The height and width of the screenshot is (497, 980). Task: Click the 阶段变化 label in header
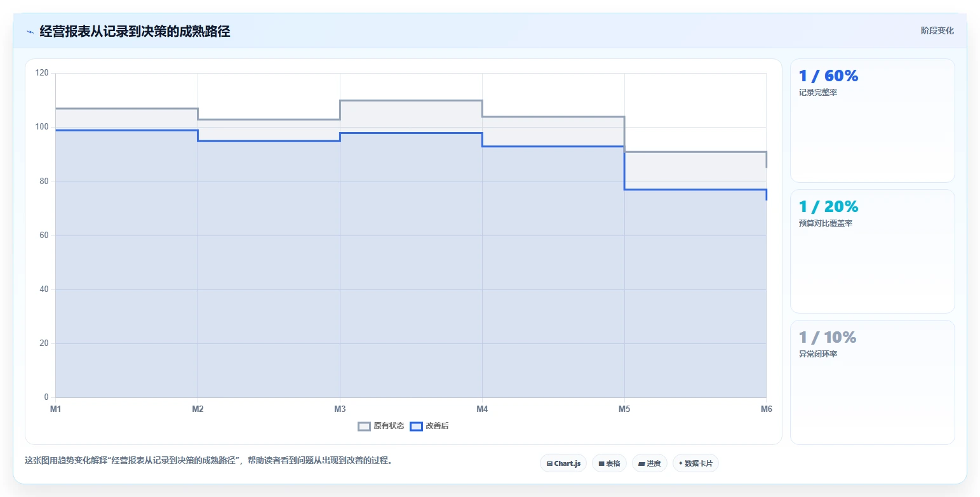click(937, 30)
